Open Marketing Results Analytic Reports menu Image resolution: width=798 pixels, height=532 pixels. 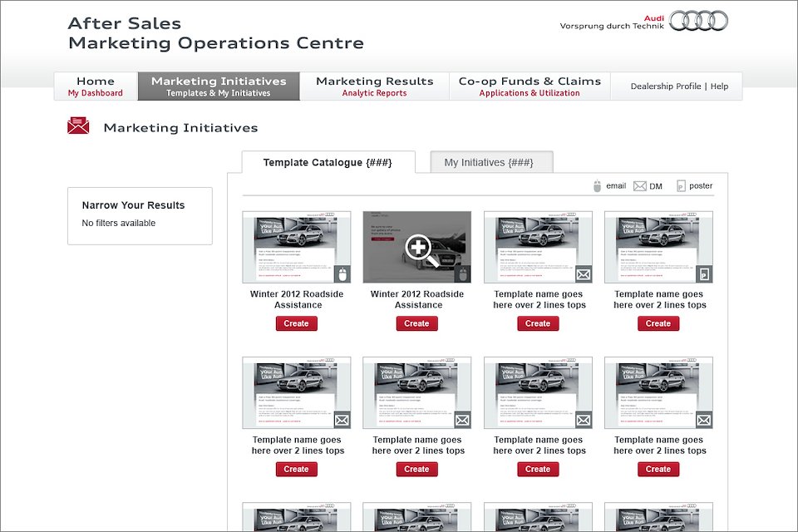coord(375,86)
